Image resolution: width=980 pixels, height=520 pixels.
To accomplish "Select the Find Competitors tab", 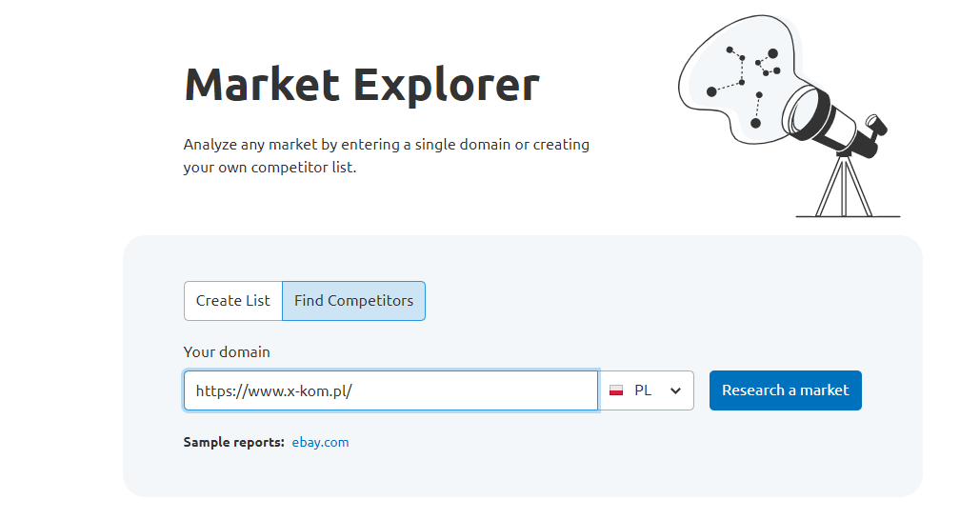I will click(353, 301).
